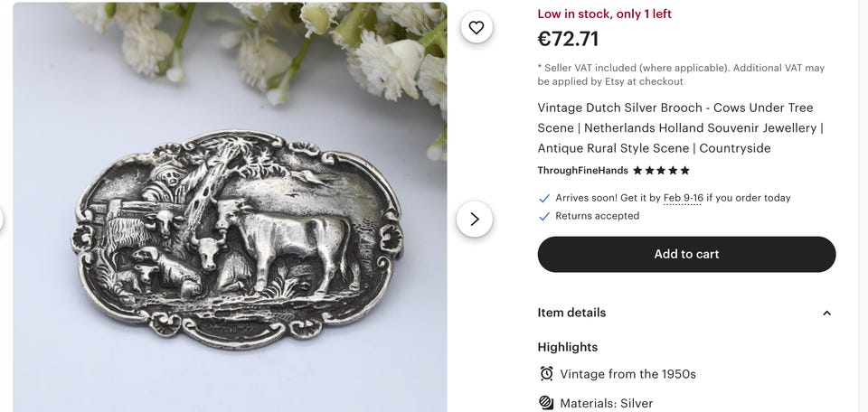Add the silver brooch to cart
The image size is (868, 412).
(x=686, y=254)
